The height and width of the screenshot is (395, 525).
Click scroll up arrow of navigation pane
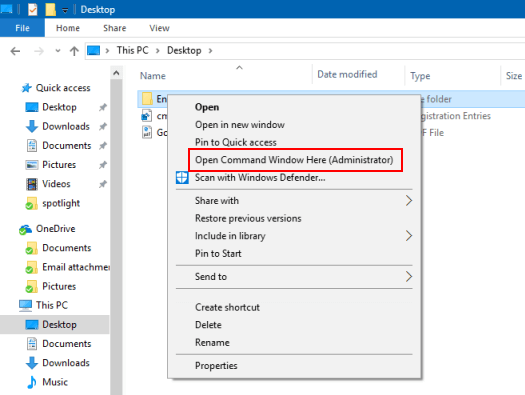pos(116,73)
